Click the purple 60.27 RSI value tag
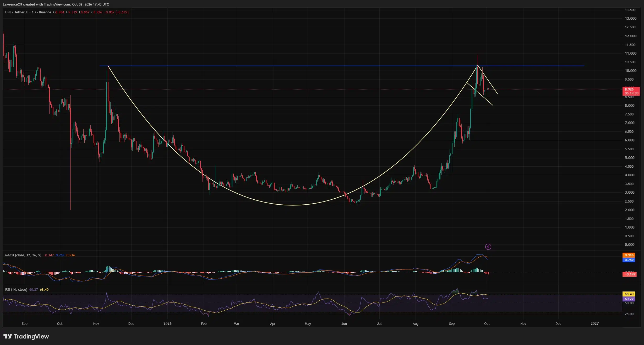This screenshot has width=644, height=345. (629, 299)
